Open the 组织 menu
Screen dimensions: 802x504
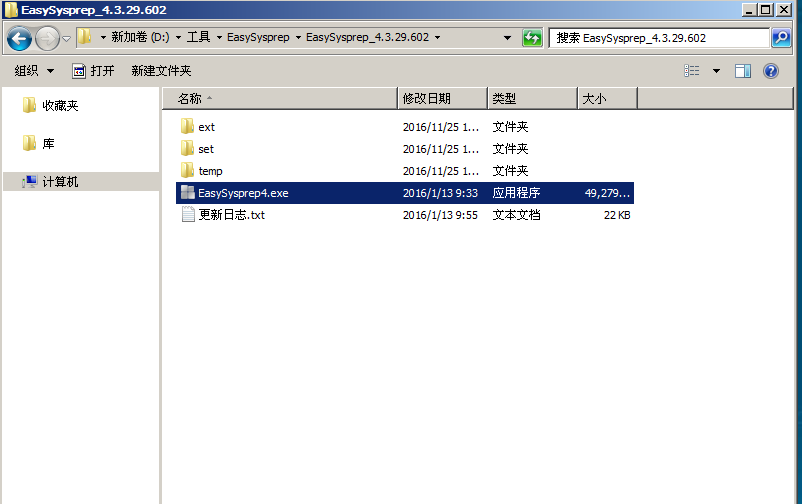[x=34, y=71]
